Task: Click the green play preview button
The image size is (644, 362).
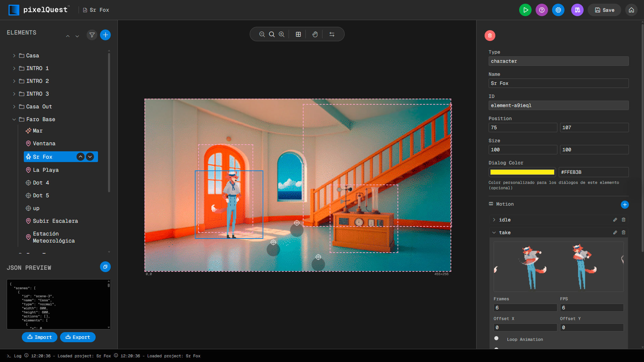Action: (525, 10)
